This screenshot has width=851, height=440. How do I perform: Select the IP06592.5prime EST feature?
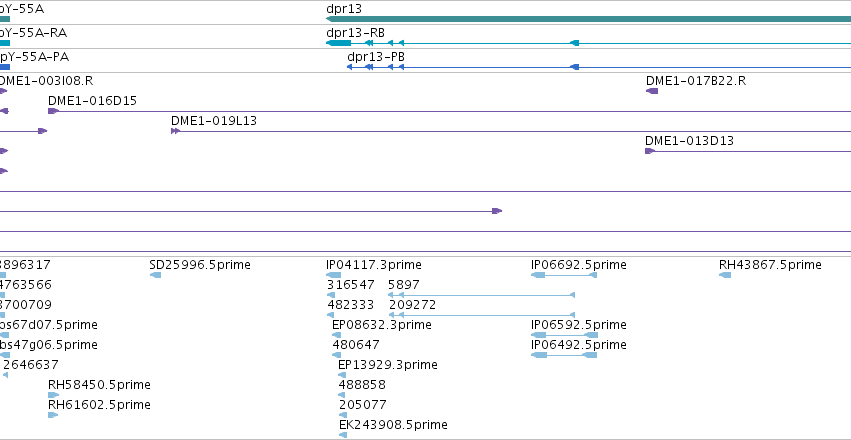(564, 335)
